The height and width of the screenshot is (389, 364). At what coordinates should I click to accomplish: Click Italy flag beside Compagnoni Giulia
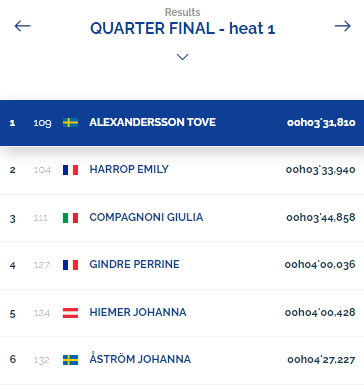[x=70, y=218]
